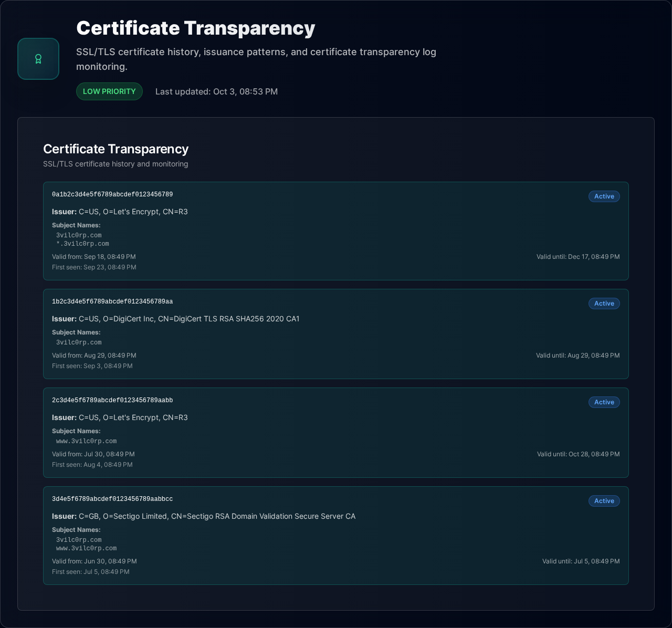The image size is (672, 628).
Task: Click Valid until Oct 28 expiration date
Action: [578, 454]
